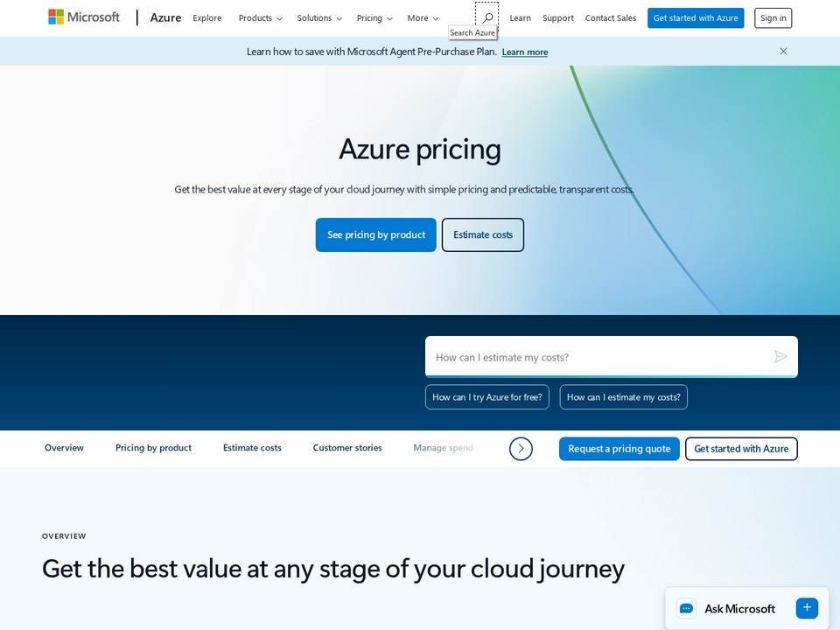The image size is (840, 630).
Task: Go to the Azure home link
Action: tap(165, 17)
